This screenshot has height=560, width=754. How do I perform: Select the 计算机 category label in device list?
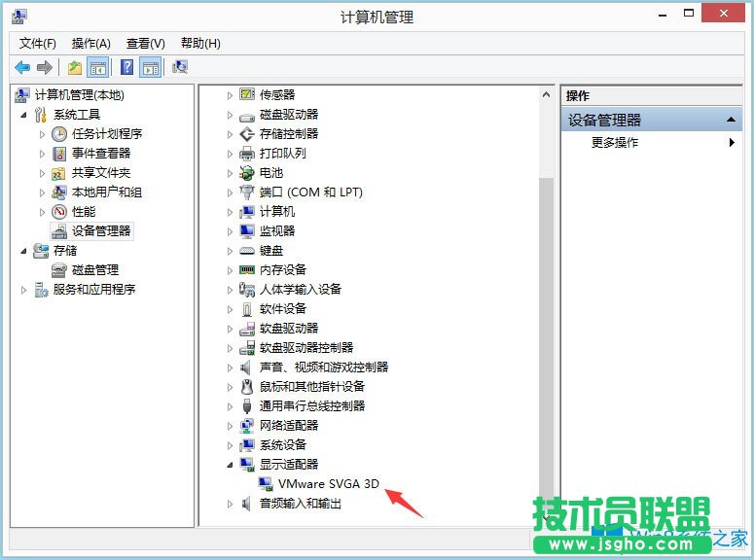277,212
